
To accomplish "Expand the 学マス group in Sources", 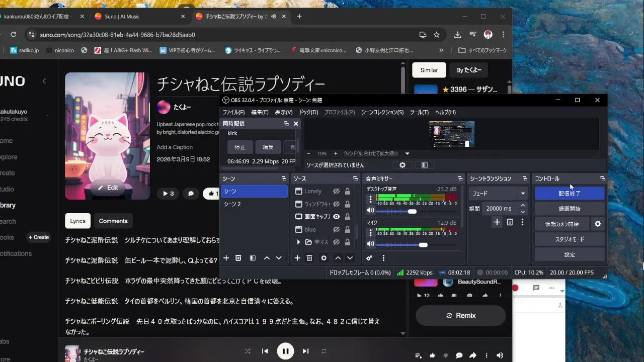I will coord(298,242).
